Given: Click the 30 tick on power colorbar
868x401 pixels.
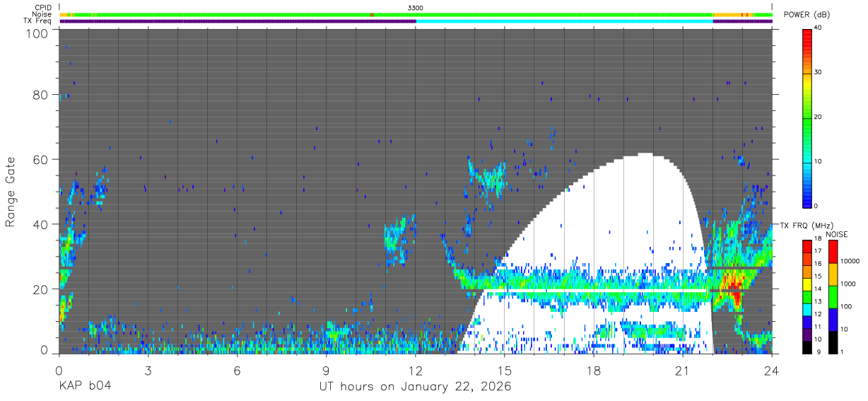Looking at the screenshot, I should [816, 73].
